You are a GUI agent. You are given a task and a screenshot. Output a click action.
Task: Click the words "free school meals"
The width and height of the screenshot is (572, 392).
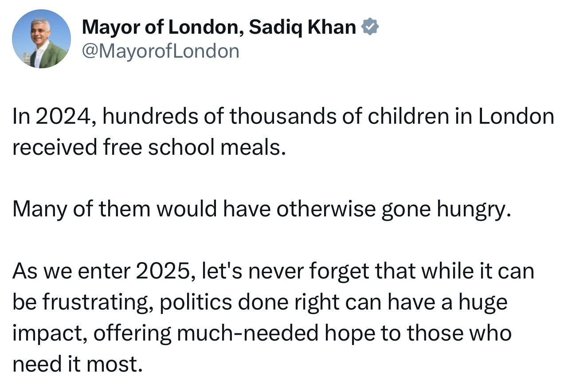(192, 147)
